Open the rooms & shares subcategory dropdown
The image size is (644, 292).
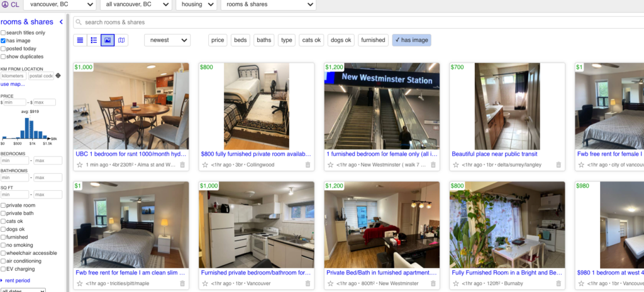[269, 4]
